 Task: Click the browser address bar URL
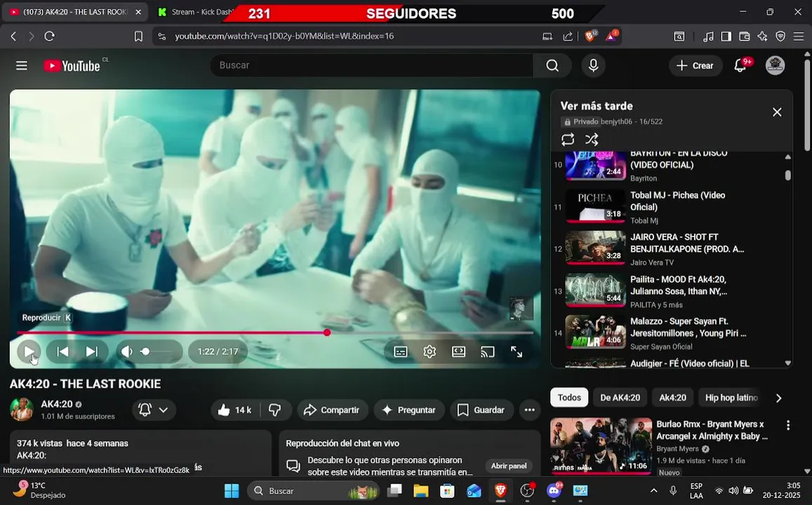click(x=284, y=36)
